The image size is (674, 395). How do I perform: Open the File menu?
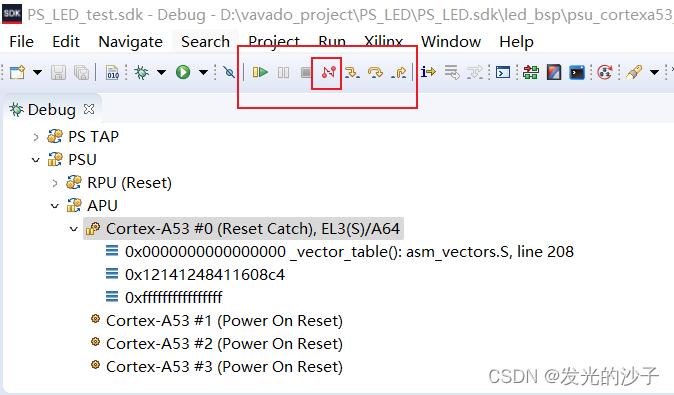coord(21,42)
